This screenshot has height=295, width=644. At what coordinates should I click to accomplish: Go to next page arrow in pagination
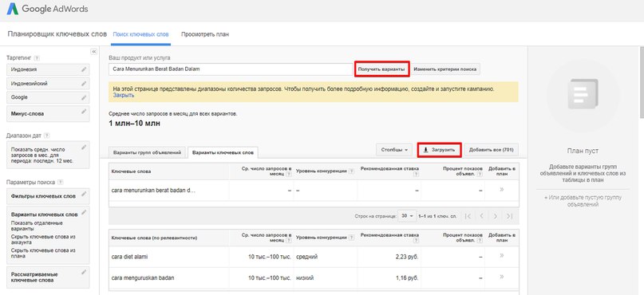(496, 216)
